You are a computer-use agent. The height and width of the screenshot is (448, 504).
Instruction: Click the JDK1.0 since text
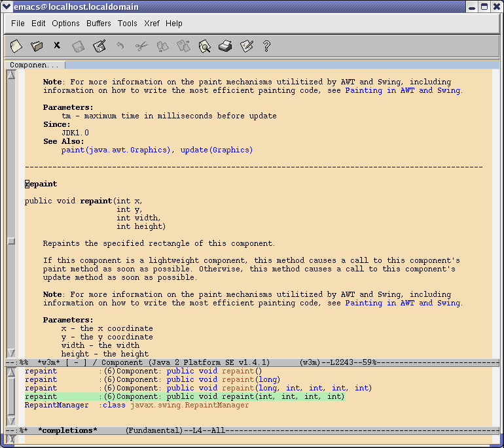75,133
